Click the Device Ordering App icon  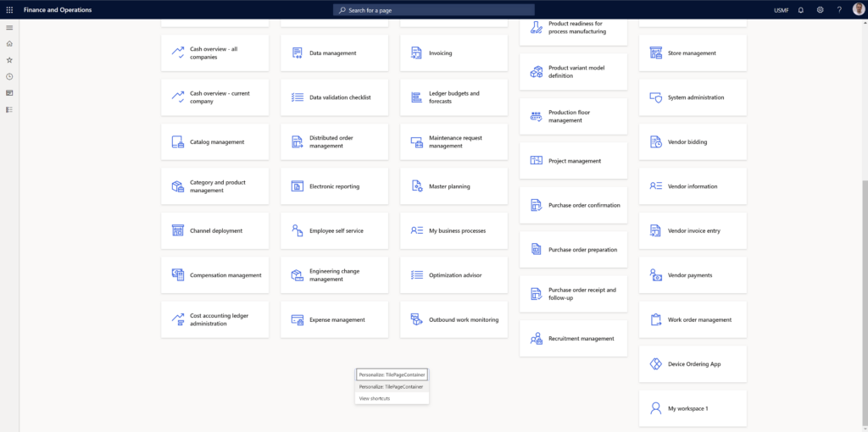(x=656, y=364)
